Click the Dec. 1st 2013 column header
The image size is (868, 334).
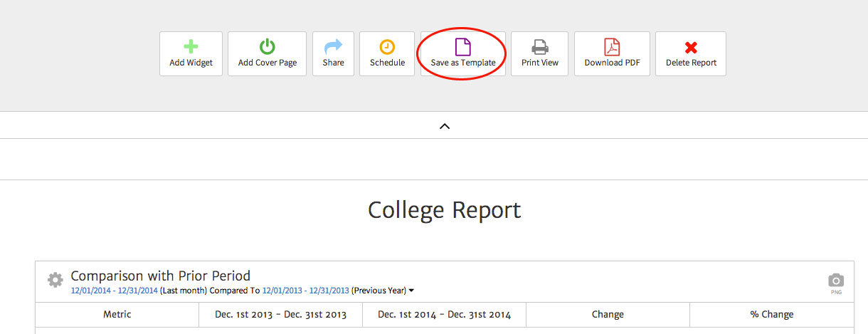pos(280,315)
